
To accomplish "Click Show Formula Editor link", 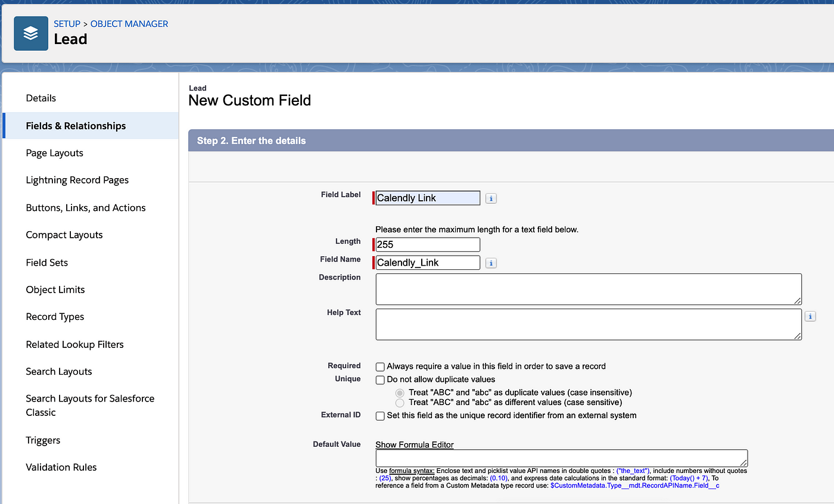I will [x=415, y=444].
